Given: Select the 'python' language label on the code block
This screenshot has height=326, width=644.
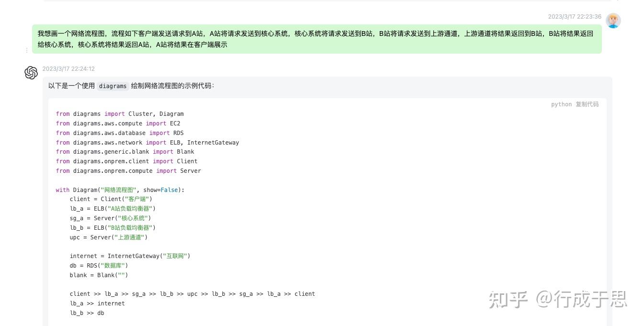Looking at the screenshot, I should tap(561, 104).
